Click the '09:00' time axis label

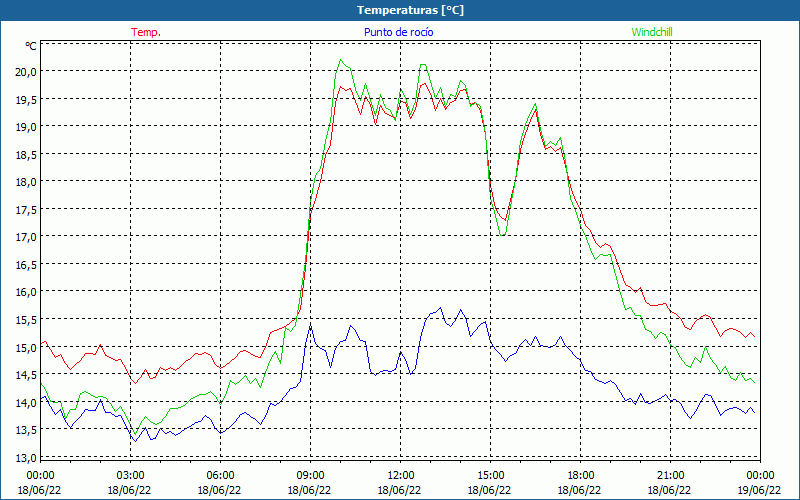click(311, 476)
